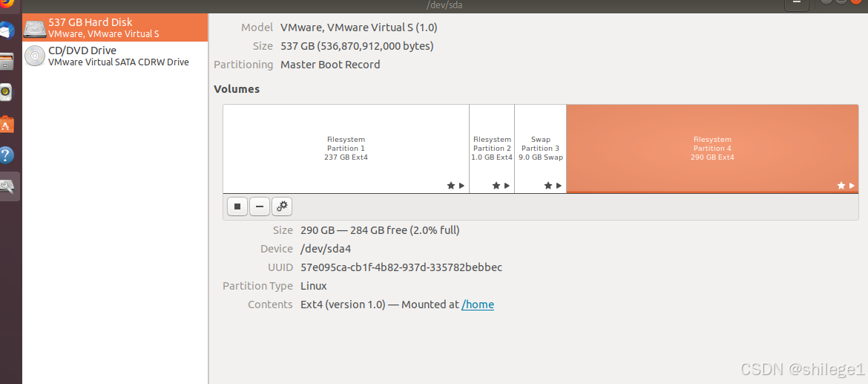Click play triangle icon on Partition 4
This screenshot has height=384, width=868.
852,186
